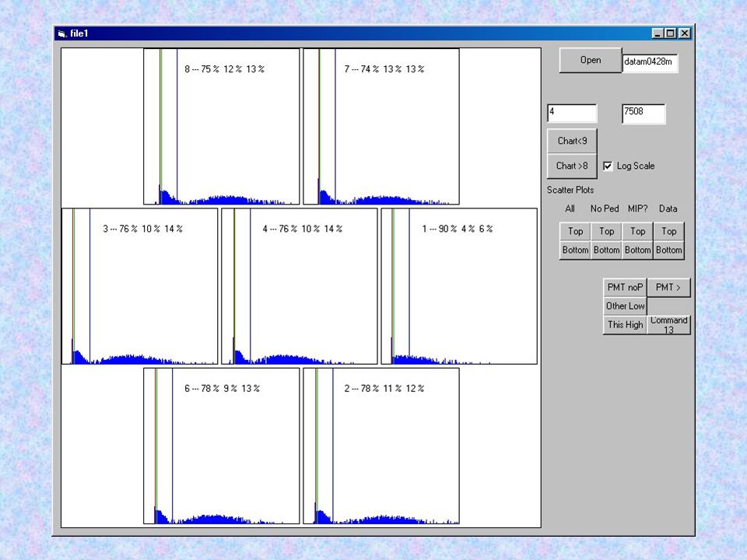The image size is (747, 560).
Task: Click the Bottom button under No Ped
Action: click(x=606, y=250)
